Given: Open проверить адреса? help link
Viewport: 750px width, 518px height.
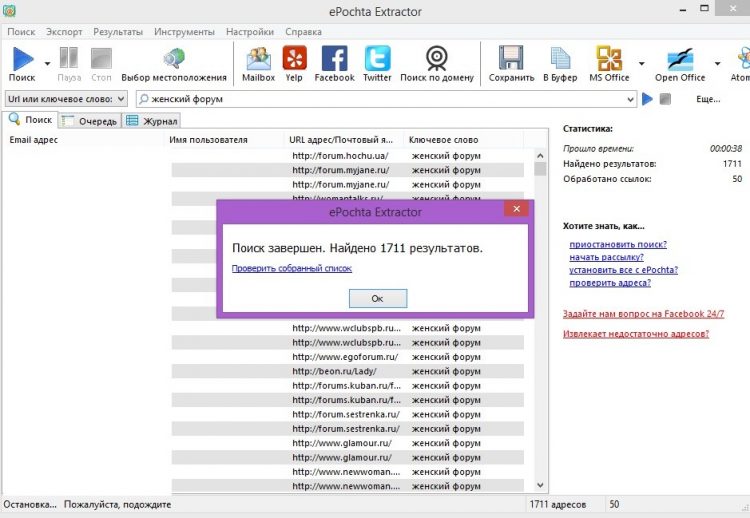Looking at the screenshot, I should click(610, 283).
